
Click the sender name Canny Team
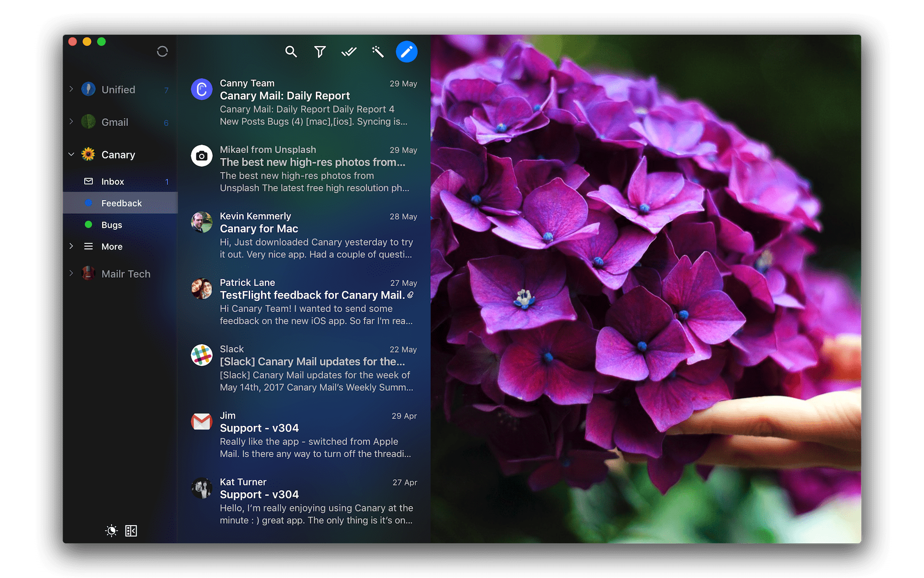(247, 83)
